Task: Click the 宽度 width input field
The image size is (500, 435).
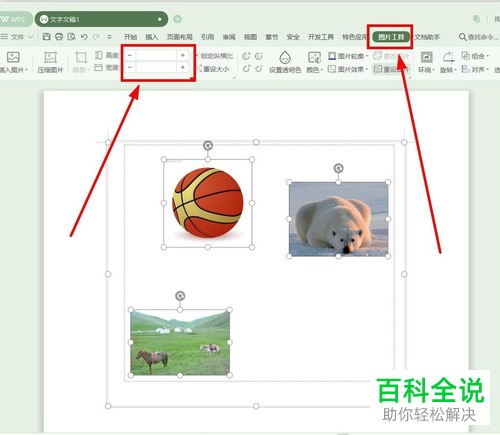Action: pos(156,67)
